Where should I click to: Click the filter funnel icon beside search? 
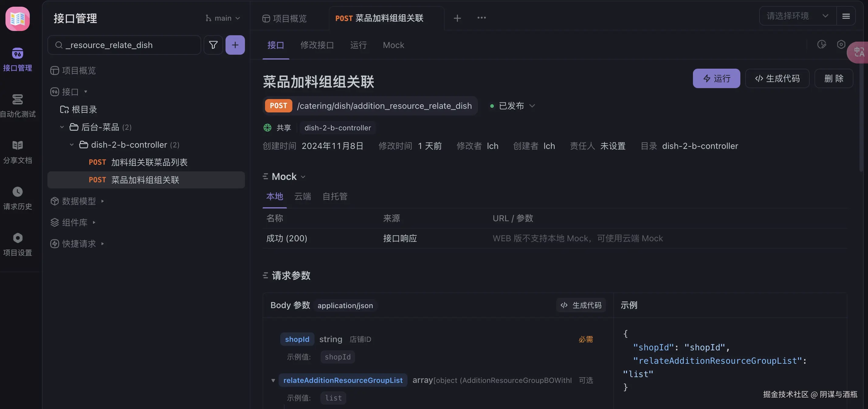[x=213, y=45]
